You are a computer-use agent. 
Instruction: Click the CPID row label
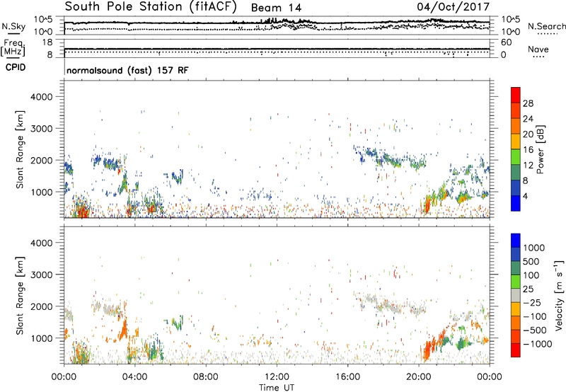point(16,67)
